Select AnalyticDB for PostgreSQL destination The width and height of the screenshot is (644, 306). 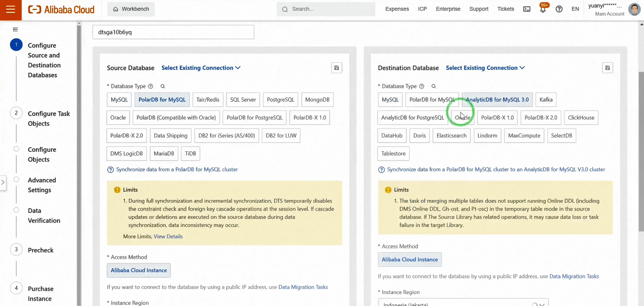[x=412, y=118]
